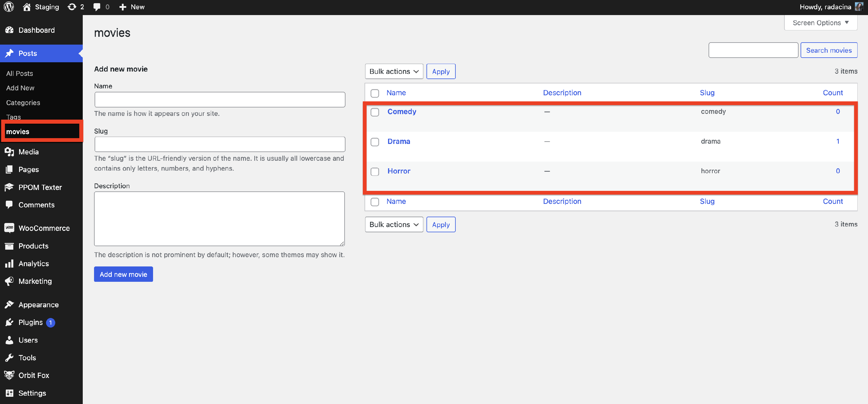Open the Marketing megaphone icon
Viewport: 868px width, 404px height.
[x=10, y=281]
